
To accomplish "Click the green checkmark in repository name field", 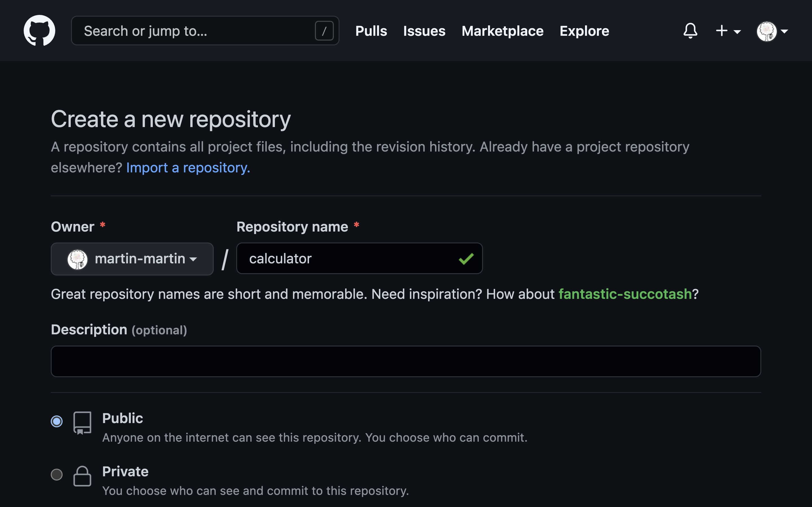I will 466,258.
